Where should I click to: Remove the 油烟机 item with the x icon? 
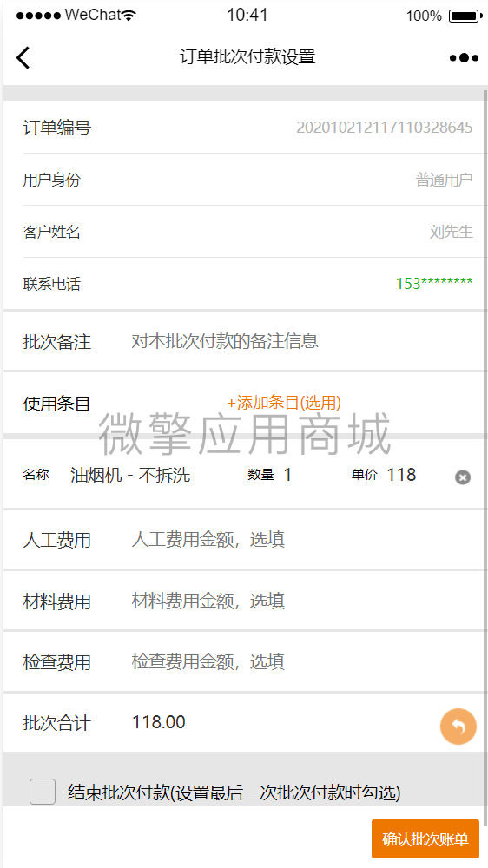coord(463,477)
